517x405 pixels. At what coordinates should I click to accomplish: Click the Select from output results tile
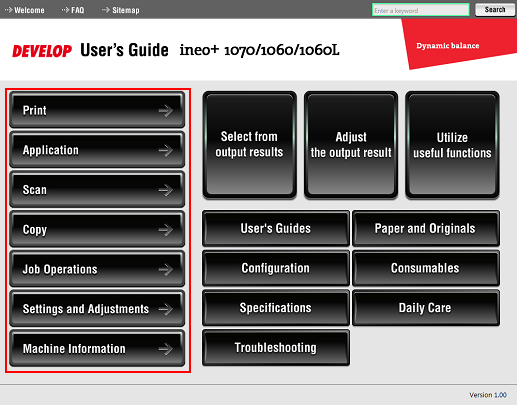tap(249, 145)
